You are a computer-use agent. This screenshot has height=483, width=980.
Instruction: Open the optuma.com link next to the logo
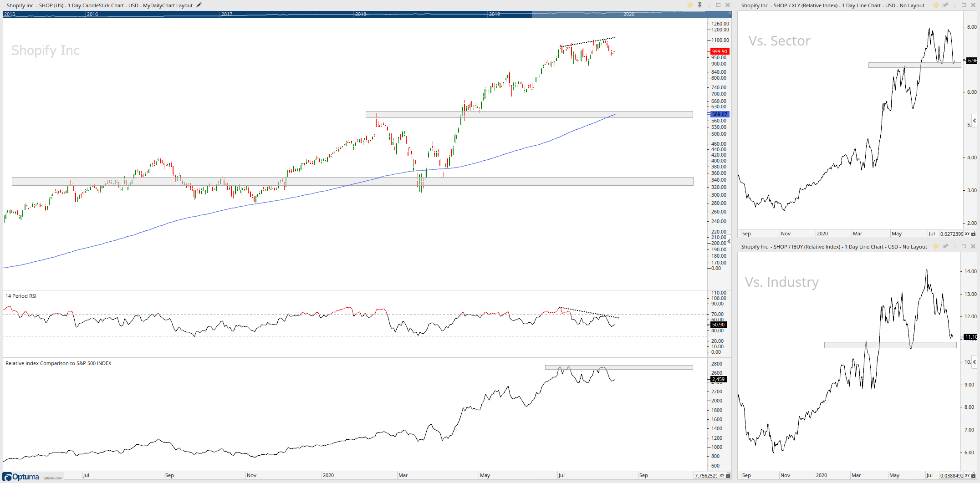[x=52, y=478]
